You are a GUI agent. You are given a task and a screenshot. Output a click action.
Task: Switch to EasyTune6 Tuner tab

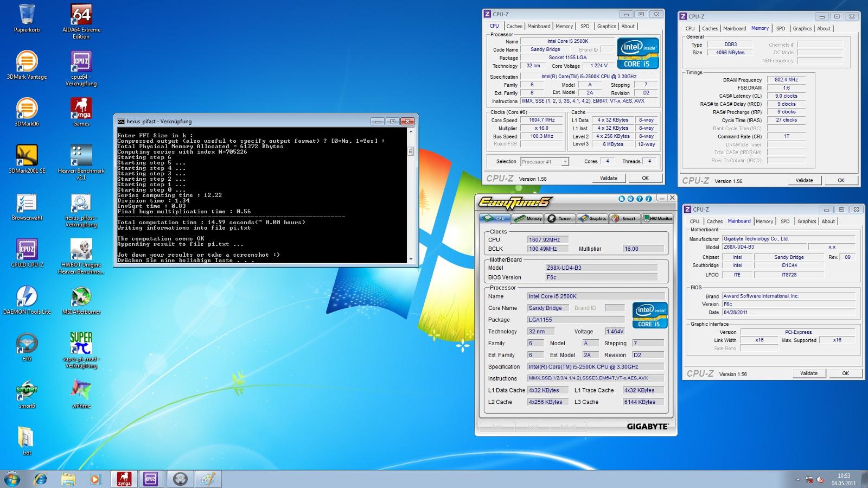[x=560, y=218]
